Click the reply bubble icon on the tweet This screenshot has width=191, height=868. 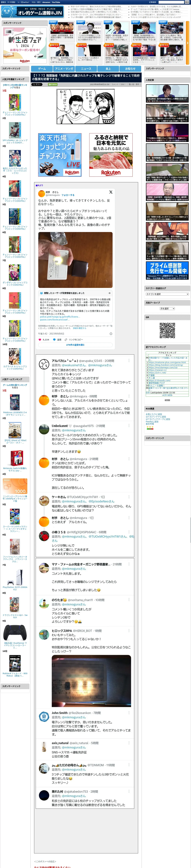coord(54,340)
